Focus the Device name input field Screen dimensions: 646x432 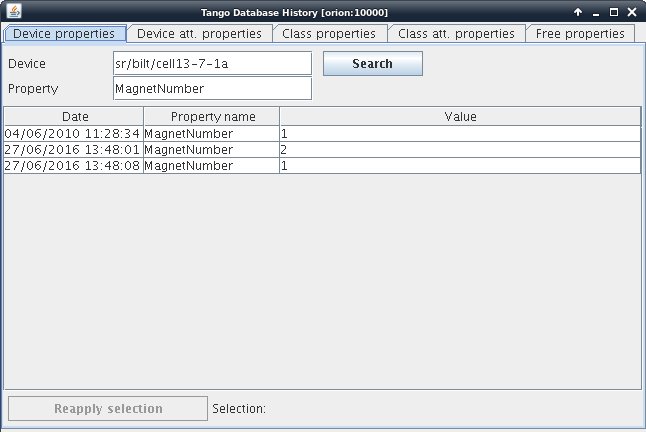pos(212,64)
